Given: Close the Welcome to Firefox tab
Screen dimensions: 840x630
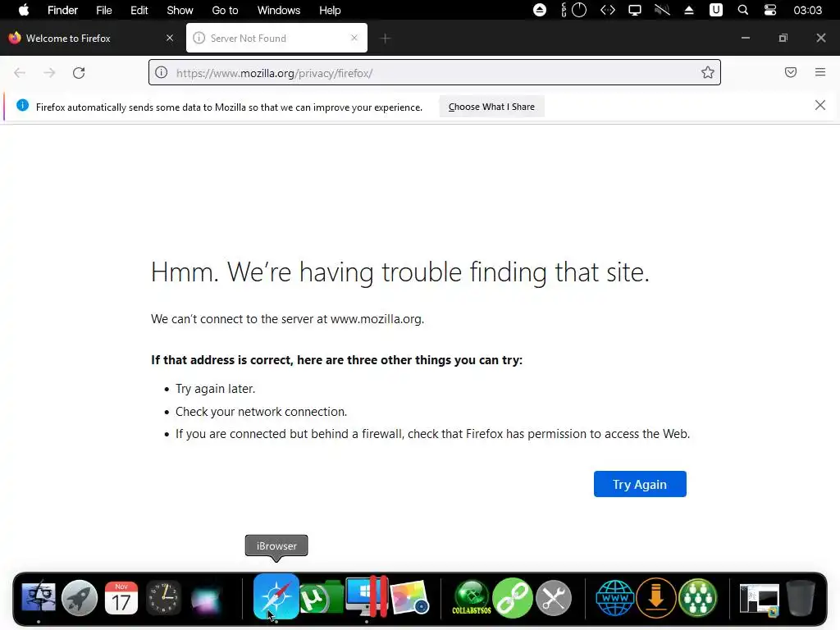Looking at the screenshot, I should tap(170, 38).
